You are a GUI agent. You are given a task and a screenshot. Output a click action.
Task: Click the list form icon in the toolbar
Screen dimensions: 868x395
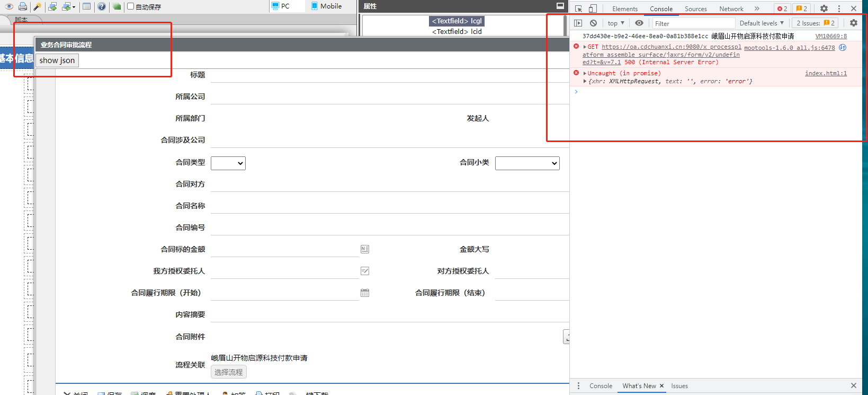click(86, 6)
